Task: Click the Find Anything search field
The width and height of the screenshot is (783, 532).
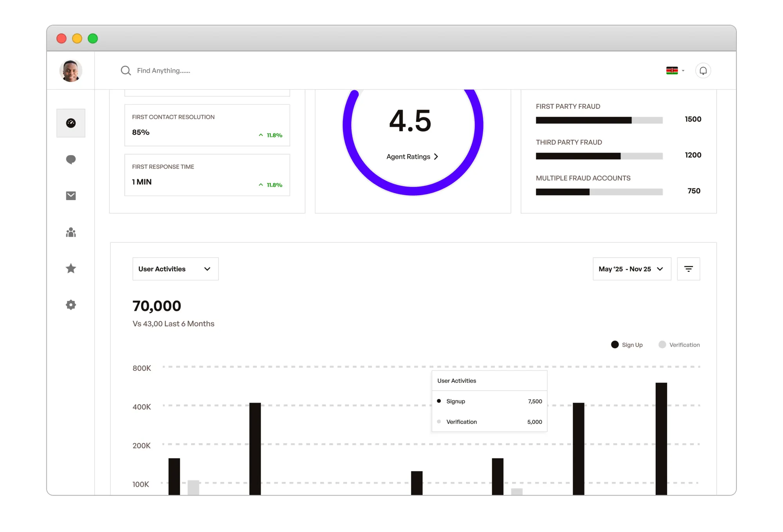Action: pos(163,70)
